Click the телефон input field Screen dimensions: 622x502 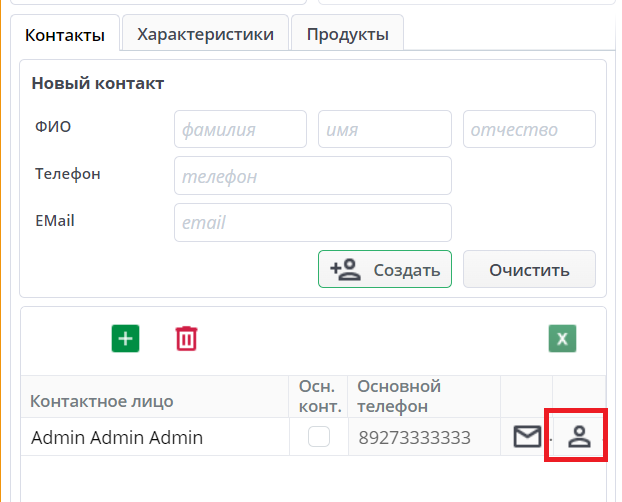point(312,176)
